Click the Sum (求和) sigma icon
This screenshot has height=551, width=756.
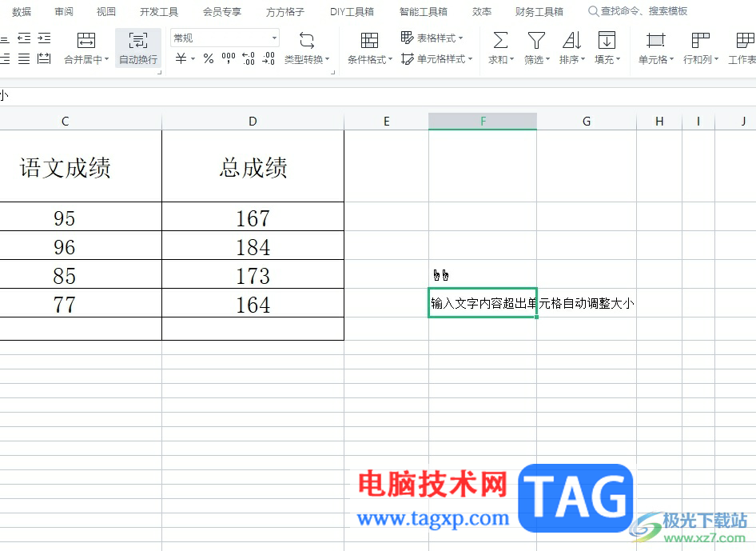pos(500,41)
